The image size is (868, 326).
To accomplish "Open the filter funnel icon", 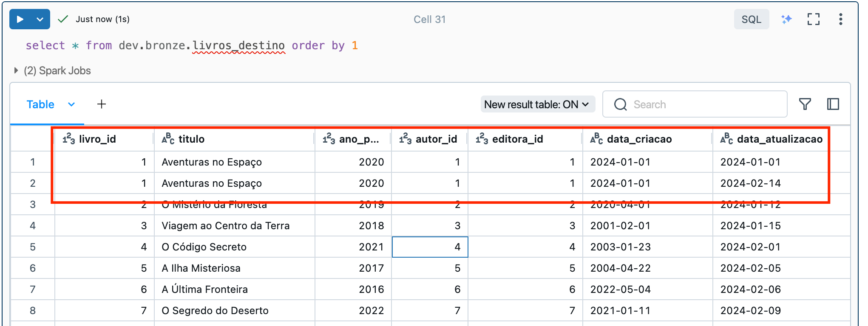I will coord(805,104).
